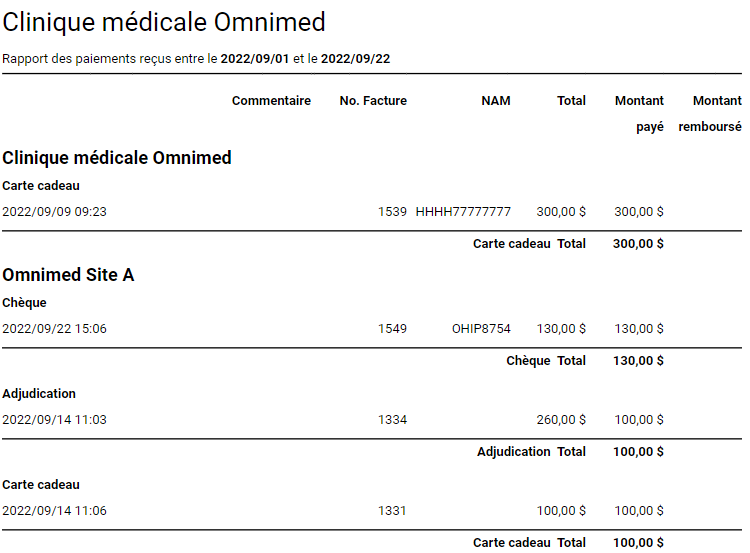This screenshot has width=750, height=553.
Task: Click the Commentaire column header
Action: pos(271,101)
